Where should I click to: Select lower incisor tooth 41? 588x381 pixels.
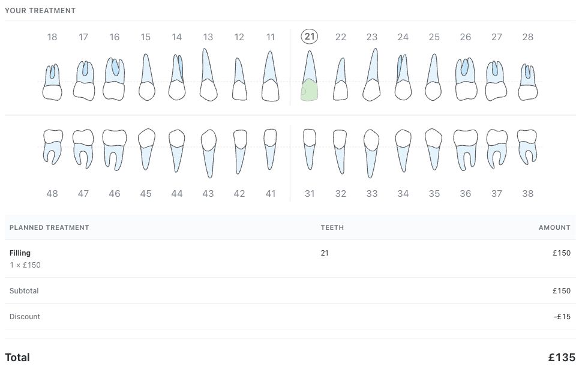[x=270, y=149]
